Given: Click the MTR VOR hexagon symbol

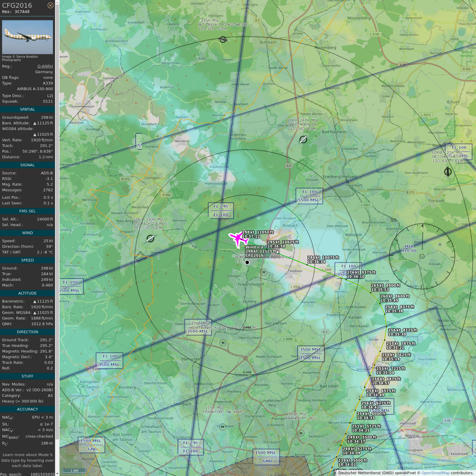Looking at the screenshot, I should (422, 256).
